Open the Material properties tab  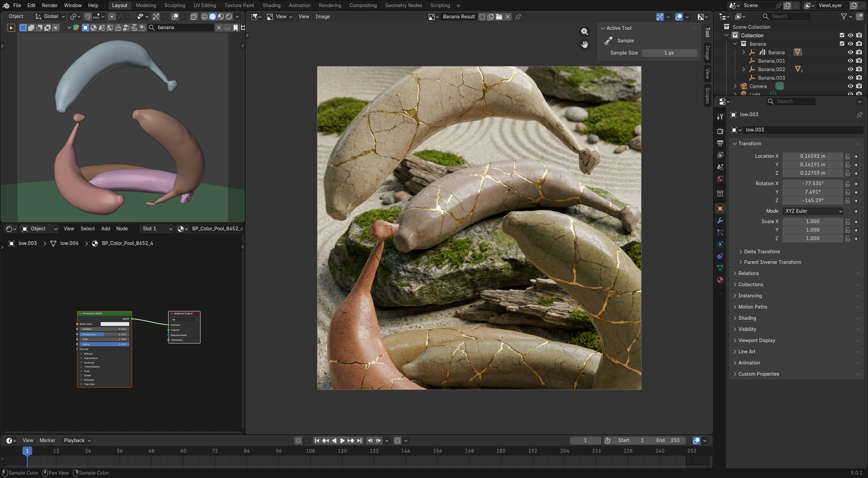point(720,280)
